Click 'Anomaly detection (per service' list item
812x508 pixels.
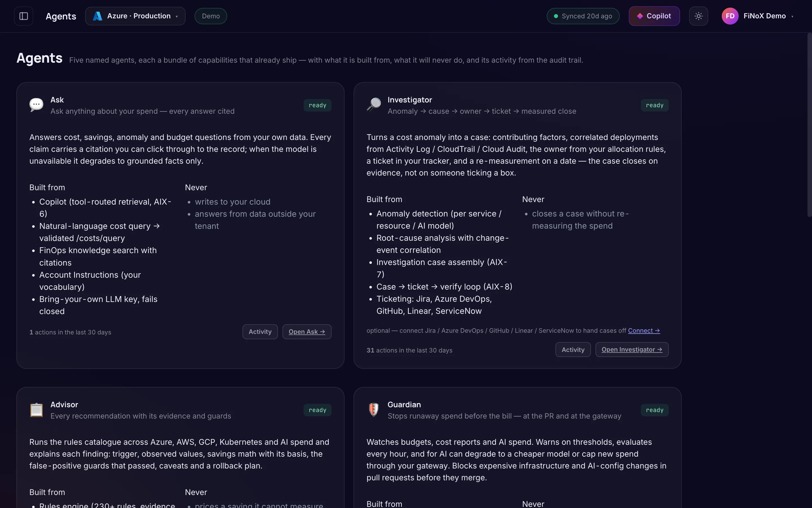[439, 219]
